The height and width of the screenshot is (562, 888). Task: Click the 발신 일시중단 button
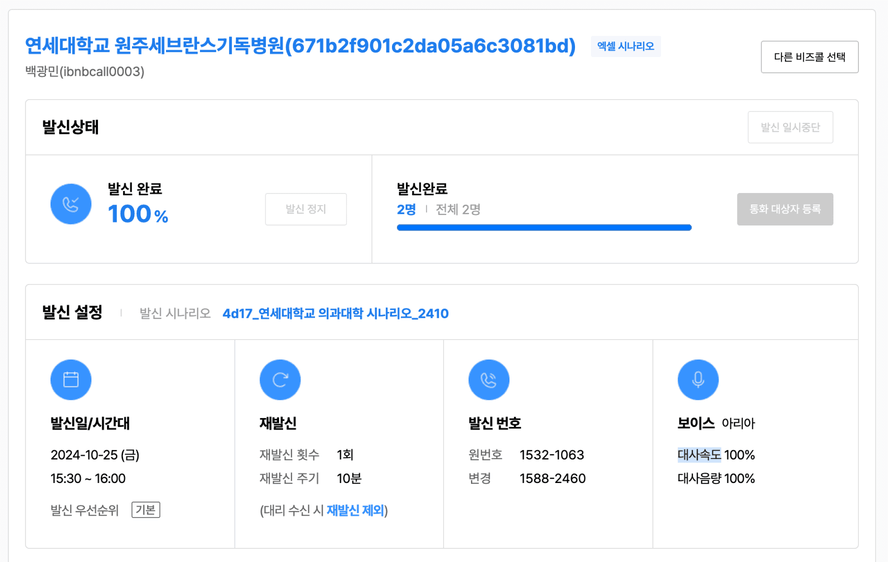[x=790, y=127]
